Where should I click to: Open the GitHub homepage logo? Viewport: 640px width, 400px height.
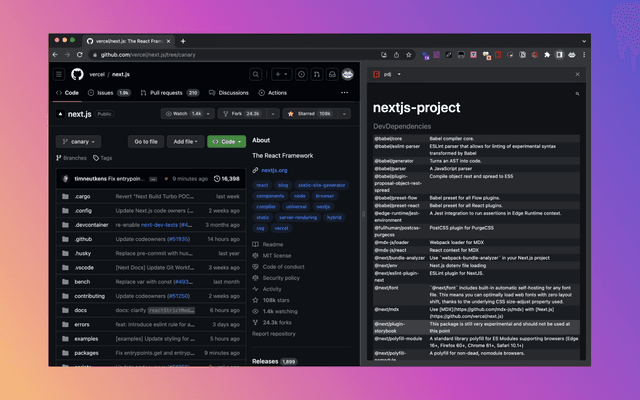click(77, 74)
